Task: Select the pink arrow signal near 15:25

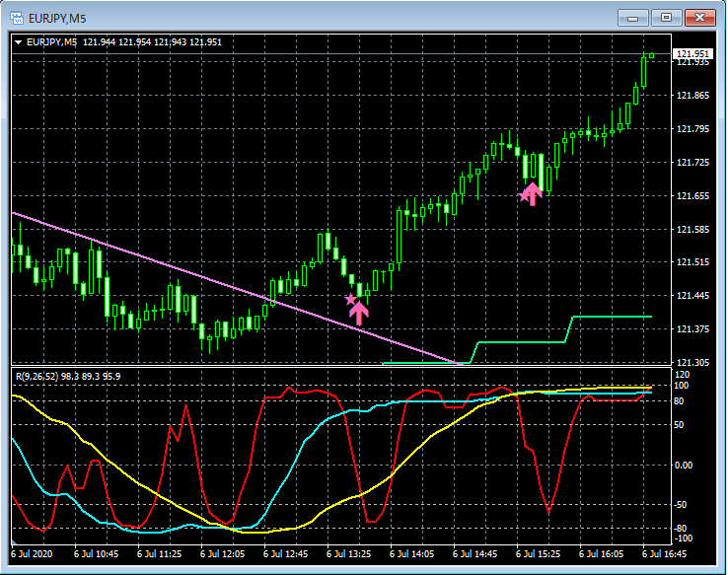Action: [532, 194]
